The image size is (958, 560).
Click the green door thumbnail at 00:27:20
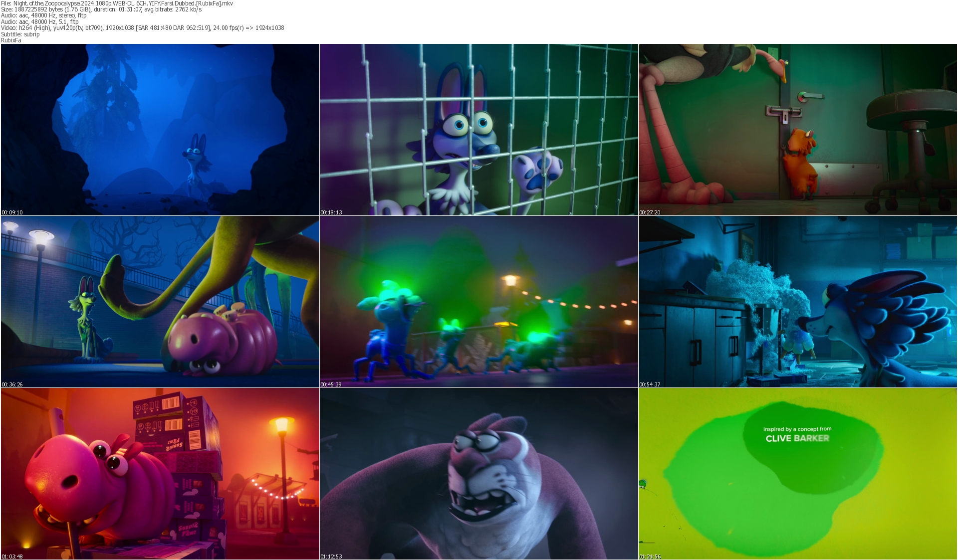[798, 130]
